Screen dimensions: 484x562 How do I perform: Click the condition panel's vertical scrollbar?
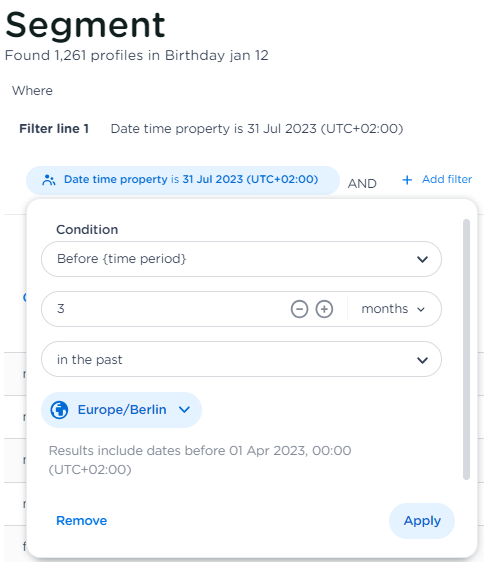tap(466, 349)
